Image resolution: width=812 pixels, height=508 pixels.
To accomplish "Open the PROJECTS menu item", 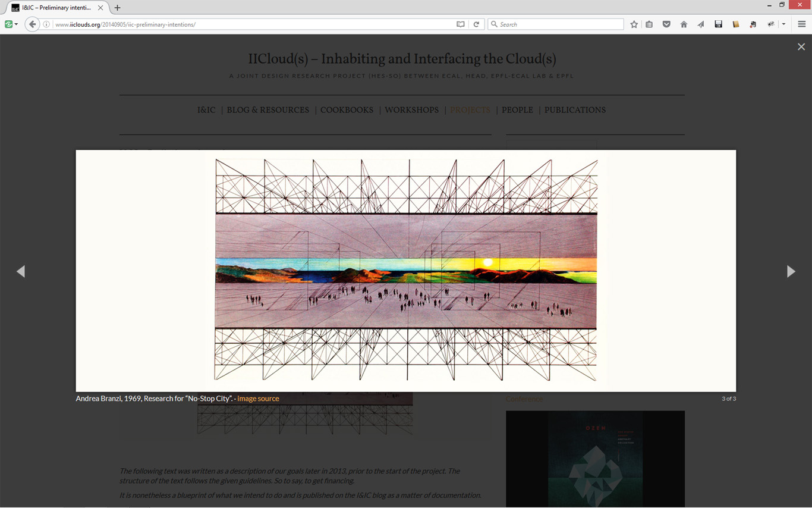I will 470,110.
